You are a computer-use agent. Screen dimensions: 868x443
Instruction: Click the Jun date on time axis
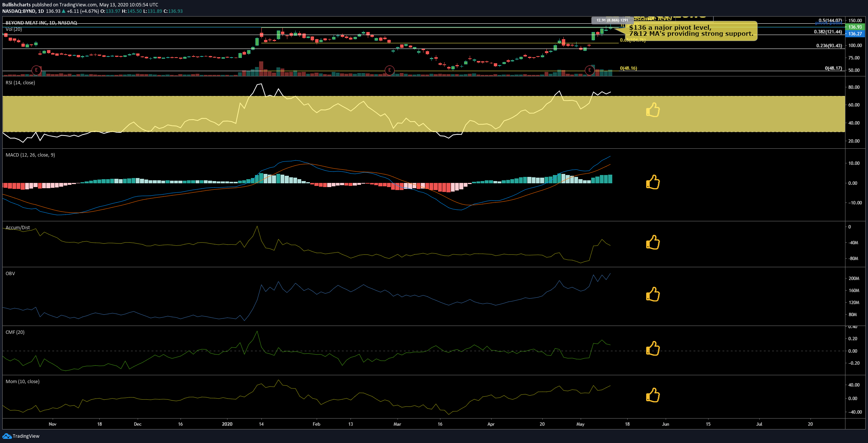pos(666,424)
